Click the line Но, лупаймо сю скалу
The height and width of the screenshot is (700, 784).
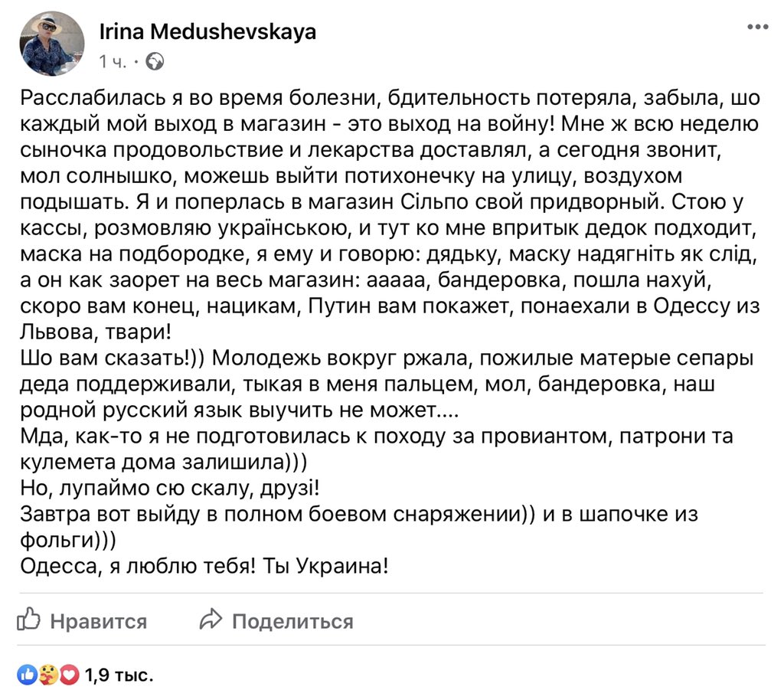(169, 488)
